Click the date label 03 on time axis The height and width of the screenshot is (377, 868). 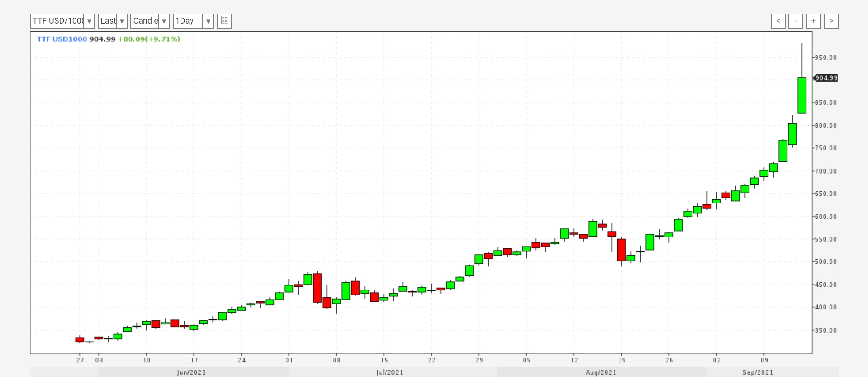[99, 360]
